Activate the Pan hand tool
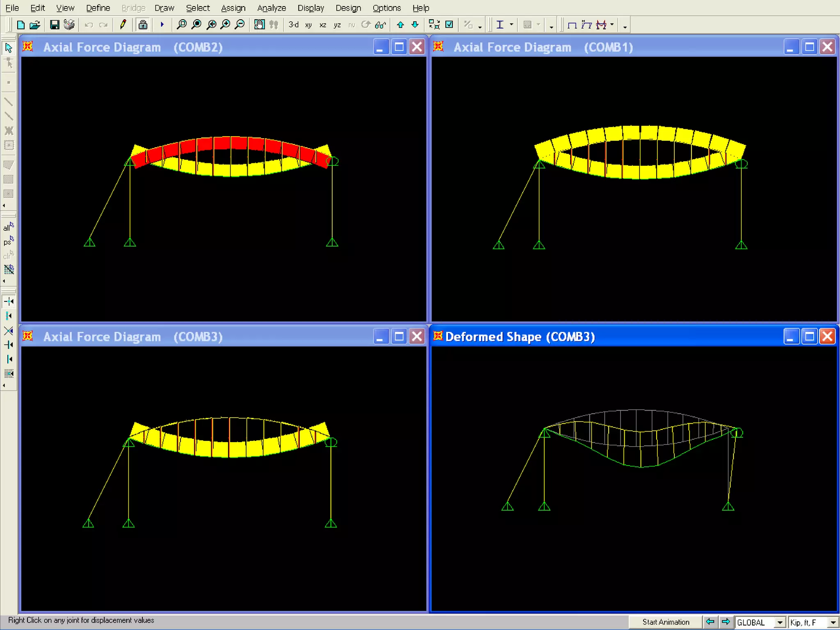This screenshot has height=630, width=840. (259, 25)
